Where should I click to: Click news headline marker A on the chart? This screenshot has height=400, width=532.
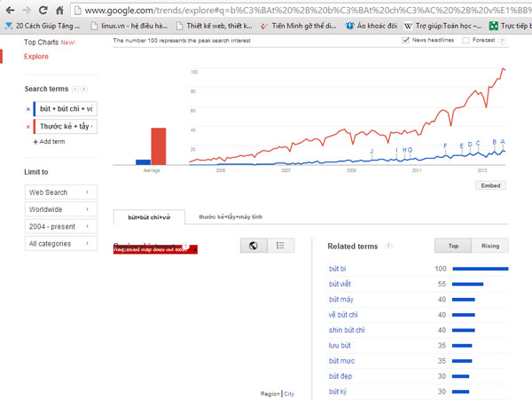click(x=503, y=142)
